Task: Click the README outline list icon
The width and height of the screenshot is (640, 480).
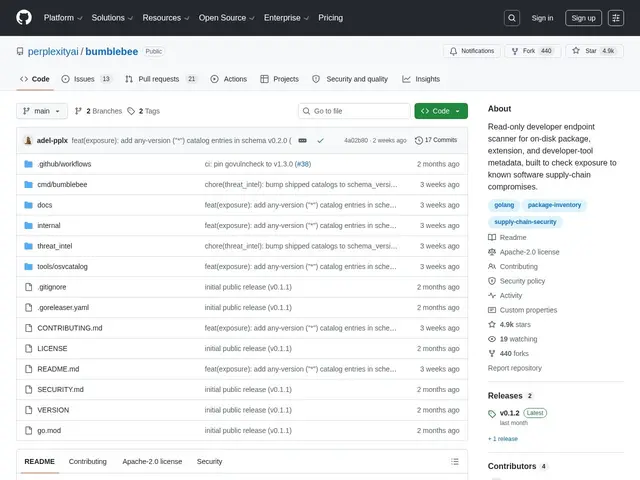Action: click(x=455, y=462)
